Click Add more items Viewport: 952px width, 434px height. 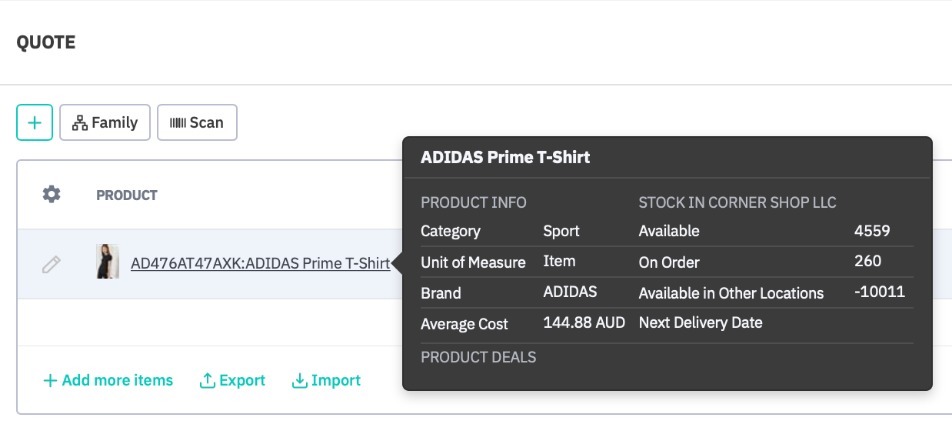tap(108, 380)
